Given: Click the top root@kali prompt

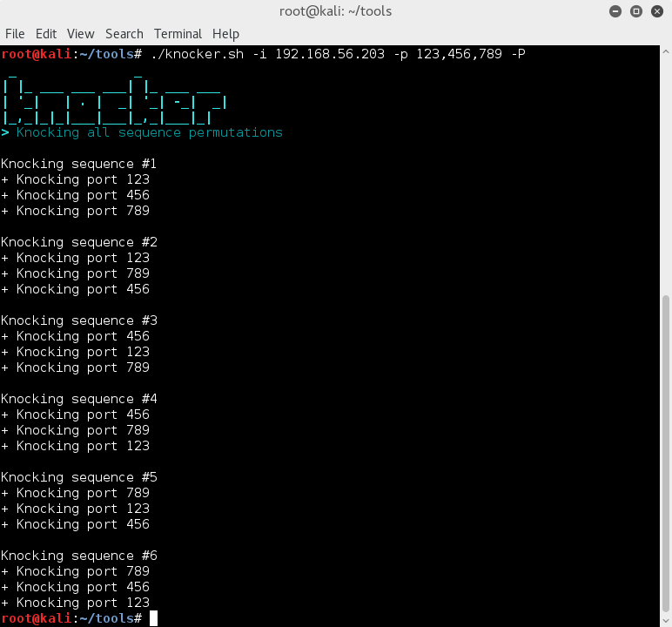Looking at the screenshot, I should 71,54.
